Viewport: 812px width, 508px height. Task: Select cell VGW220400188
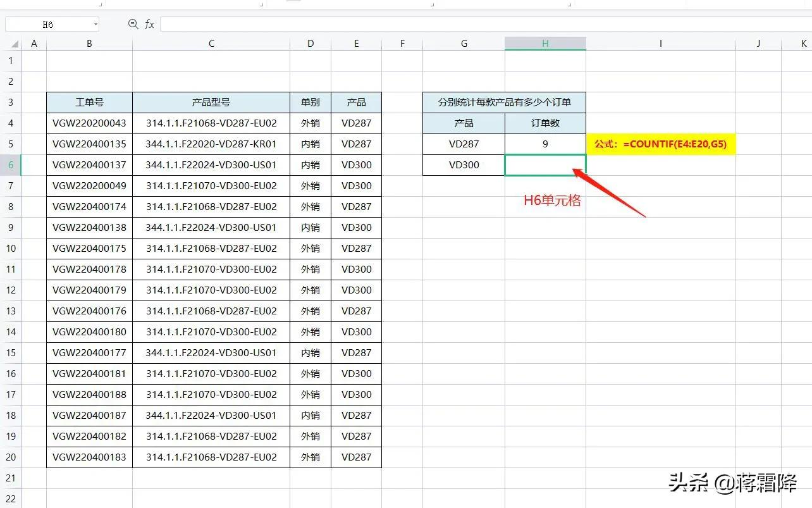click(90, 395)
